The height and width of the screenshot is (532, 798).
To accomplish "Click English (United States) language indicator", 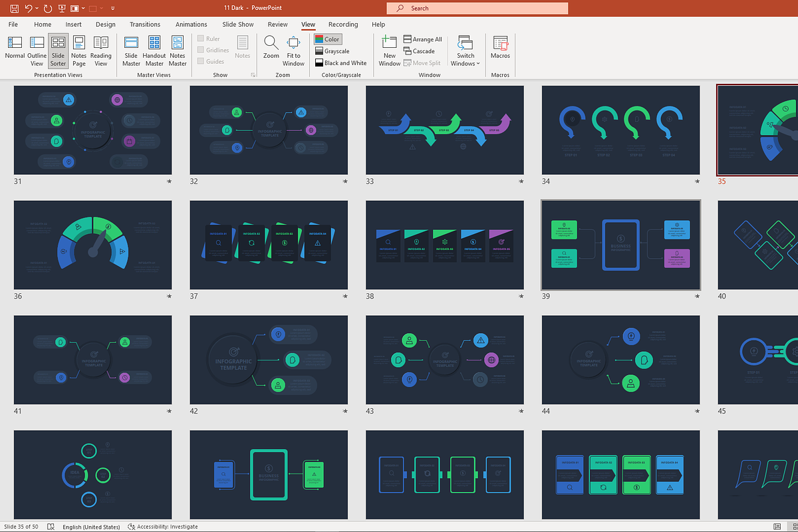I will (x=91, y=527).
